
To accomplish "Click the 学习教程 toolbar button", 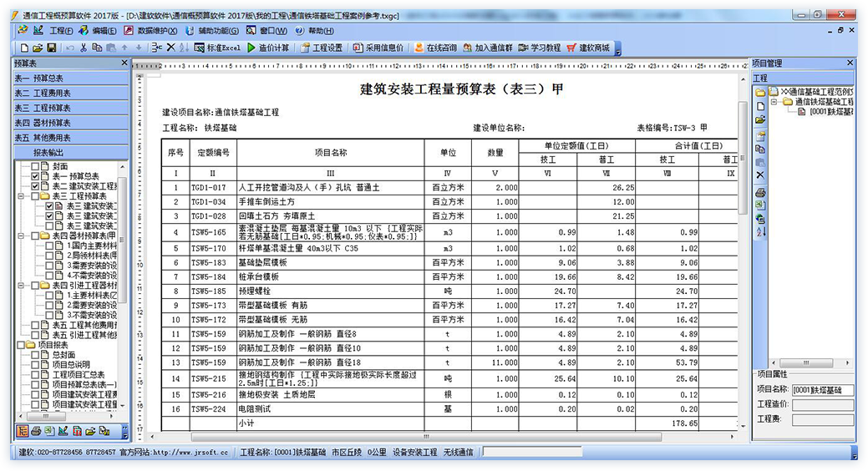I will pos(540,48).
